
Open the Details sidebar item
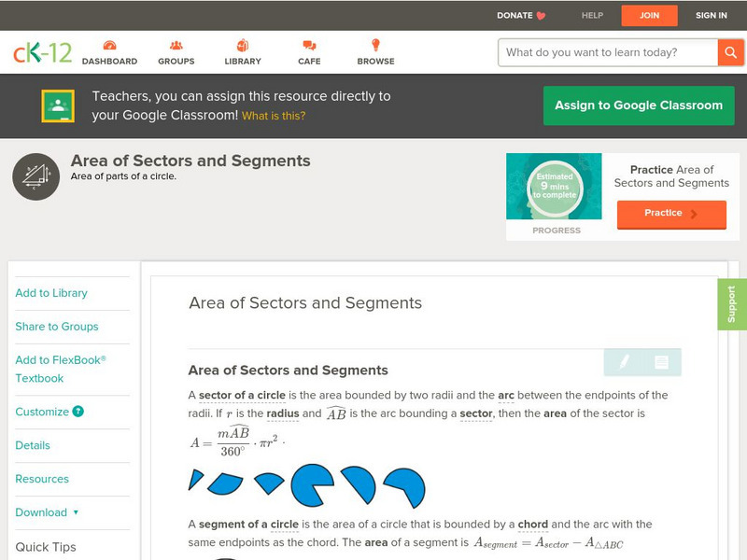click(33, 445)
